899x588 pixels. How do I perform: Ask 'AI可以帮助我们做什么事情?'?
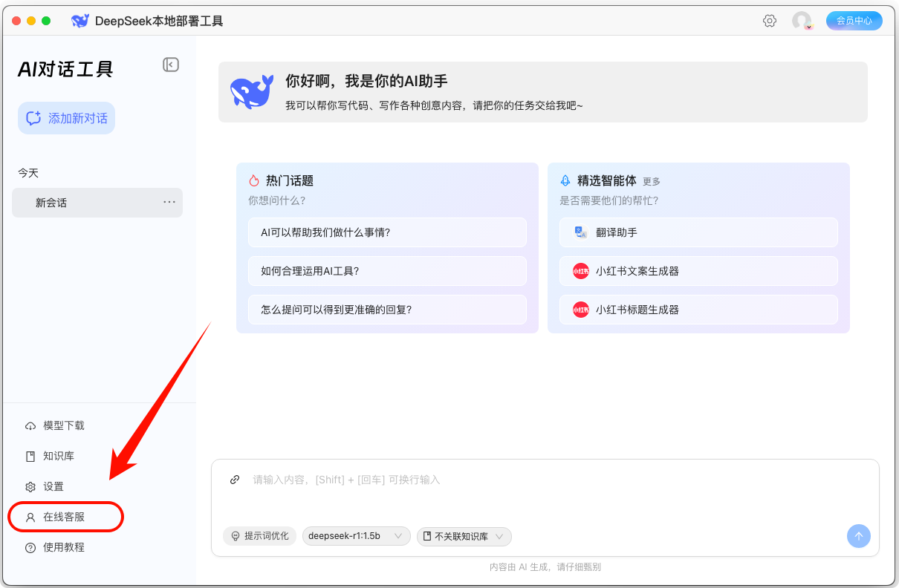pyautogui.click(x=387, y=232)
